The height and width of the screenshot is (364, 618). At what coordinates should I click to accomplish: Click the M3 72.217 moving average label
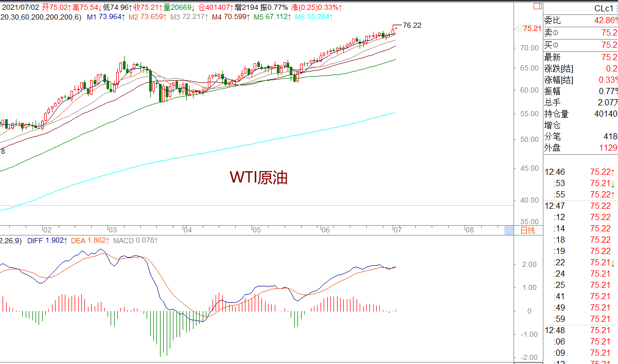[189, 17]
